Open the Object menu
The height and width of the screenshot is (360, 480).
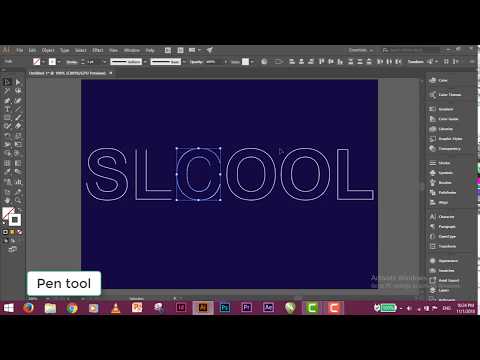[48, 50]
